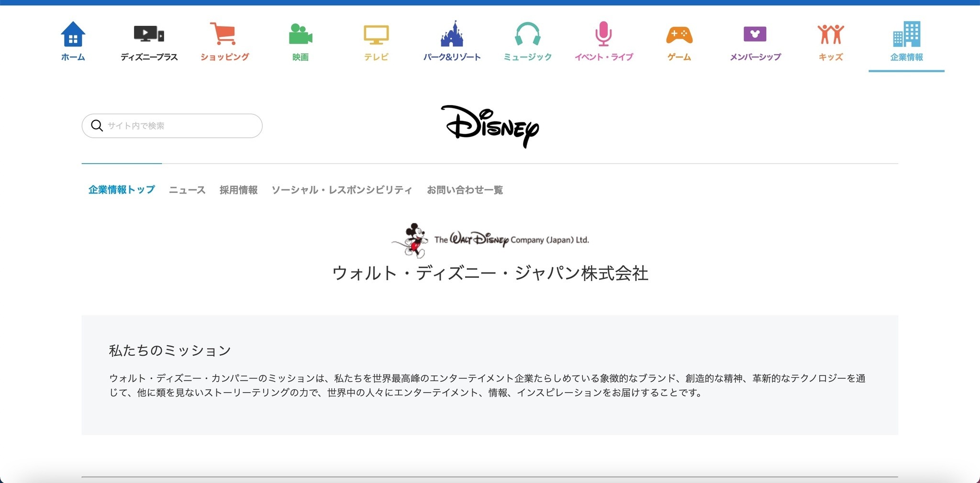Click the ウォルト・ディズニー・ジャパン株式会社 heading

point(490,273)
